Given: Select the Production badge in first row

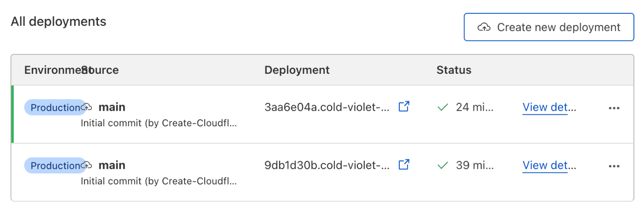Looking at the screenshot, I should pos(55,107).
